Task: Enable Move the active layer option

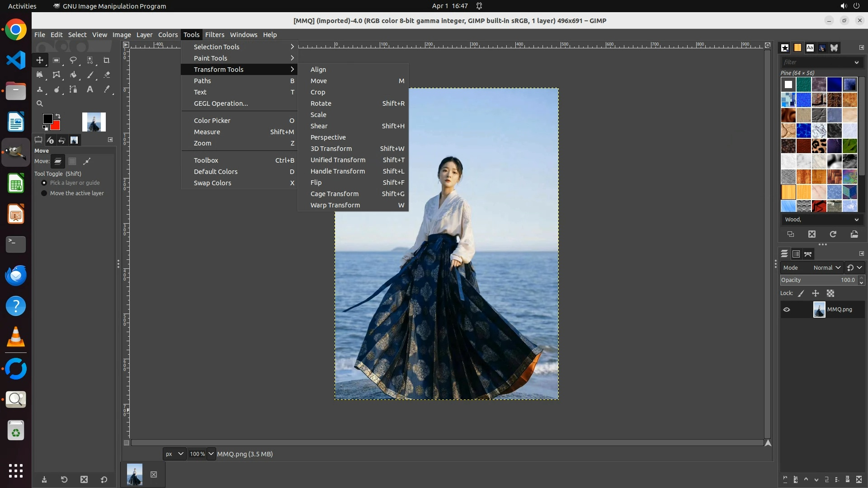Action: 44,193
